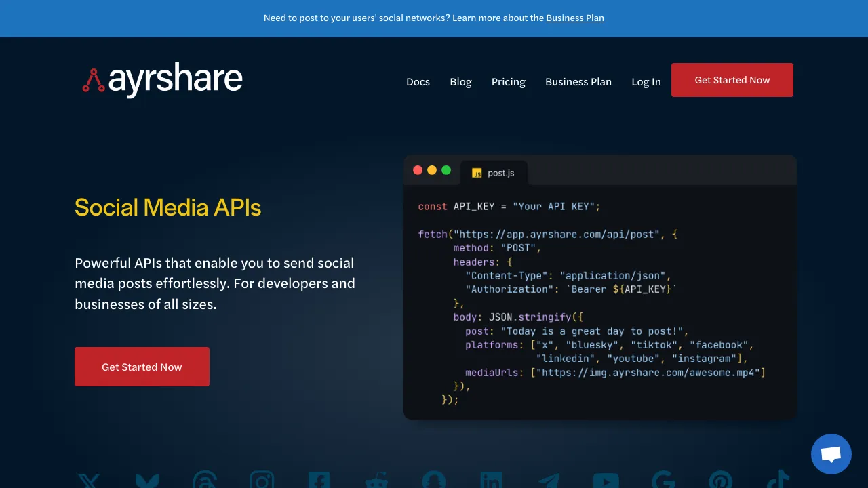Click the LinkedIn platform icon
The width and height of the screenshot is (868, 488).
[491, 480]
